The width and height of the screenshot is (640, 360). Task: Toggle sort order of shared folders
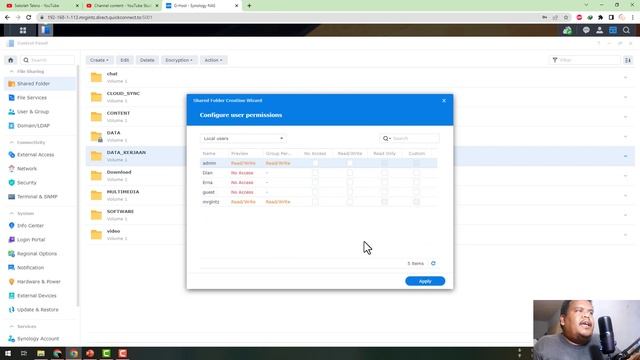pyautogui.click(x=628, y=60)
